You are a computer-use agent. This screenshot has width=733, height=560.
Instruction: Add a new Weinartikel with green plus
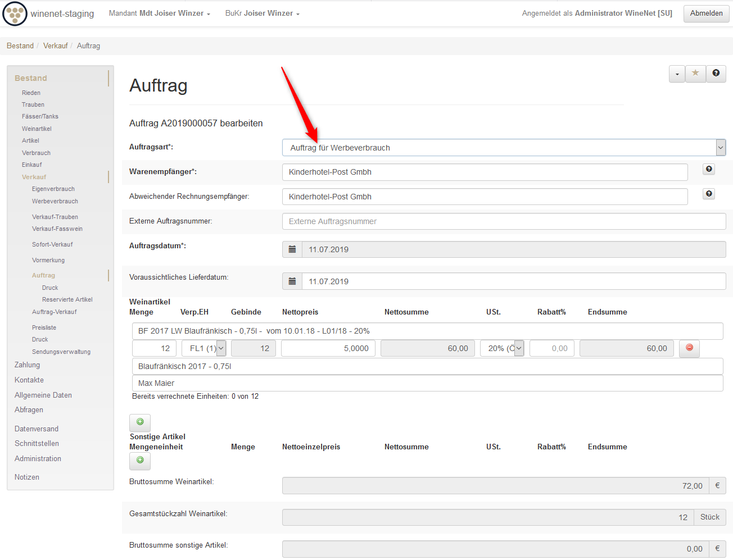[x=140, y=422]
